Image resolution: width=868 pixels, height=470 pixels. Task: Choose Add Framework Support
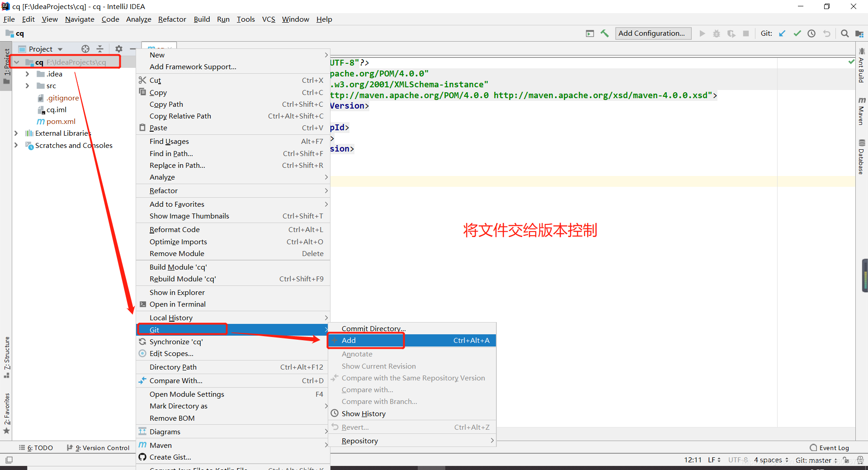(233, 67)
